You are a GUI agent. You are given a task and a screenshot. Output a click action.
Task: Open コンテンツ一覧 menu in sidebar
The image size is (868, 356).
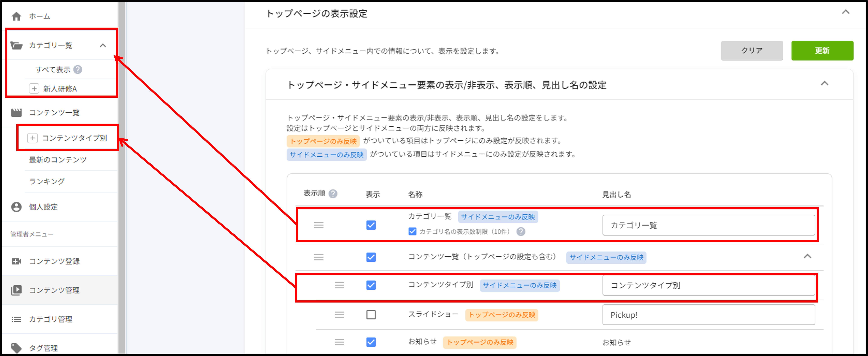click(x=54, y=113)
